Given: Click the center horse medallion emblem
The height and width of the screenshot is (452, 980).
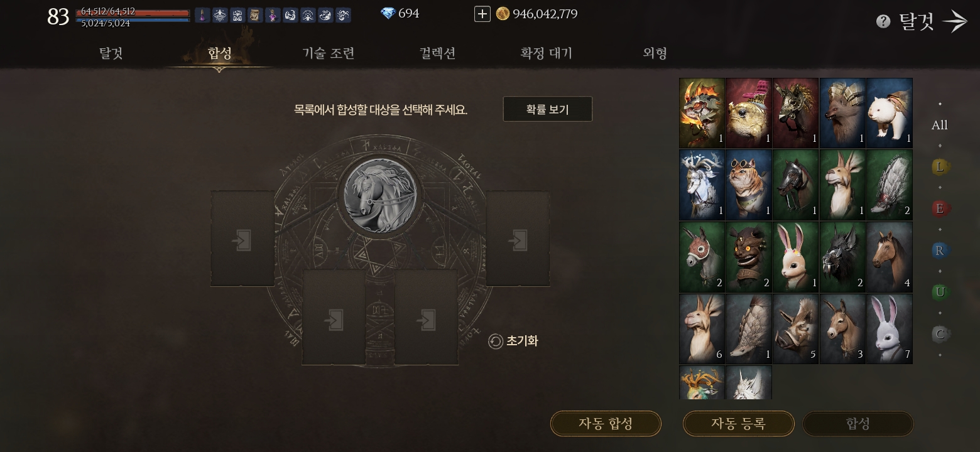Looking at the screenshot, I should click(x=380, y=195).
